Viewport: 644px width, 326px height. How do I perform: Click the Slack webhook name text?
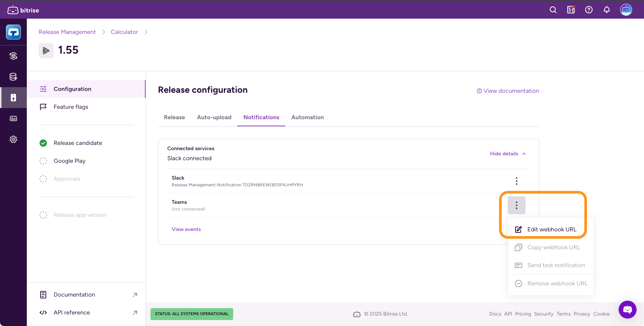[x=237, y=185]
